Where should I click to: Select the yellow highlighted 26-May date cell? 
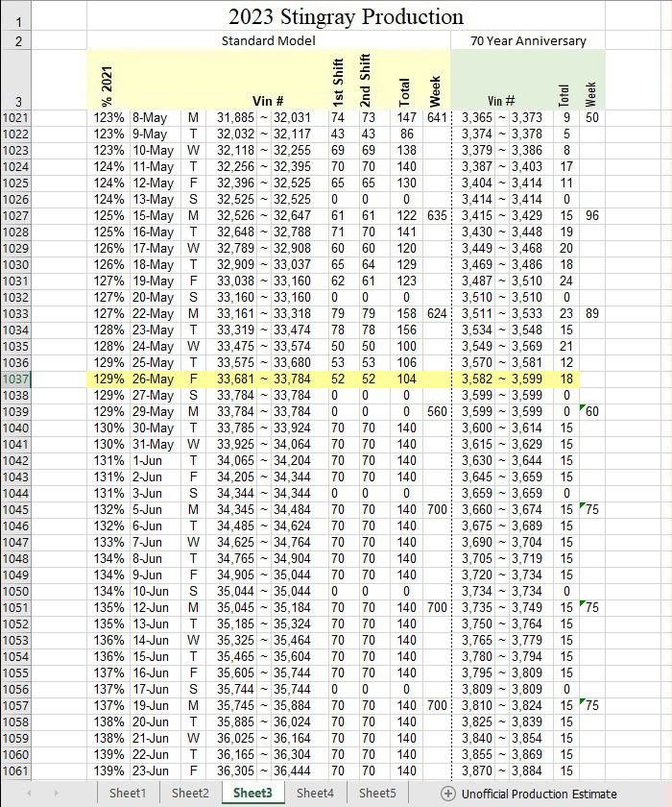click(149, 379)
